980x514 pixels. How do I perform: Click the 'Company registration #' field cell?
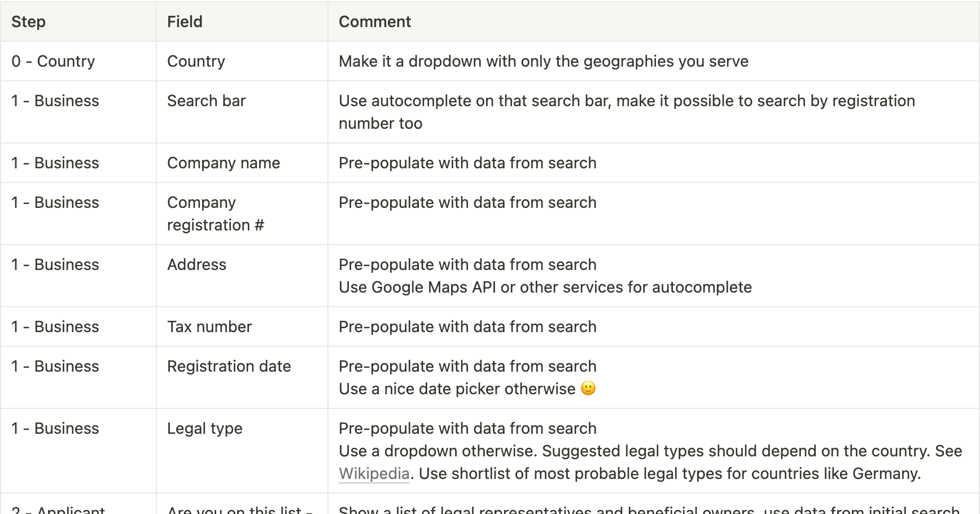pos(242,214)
